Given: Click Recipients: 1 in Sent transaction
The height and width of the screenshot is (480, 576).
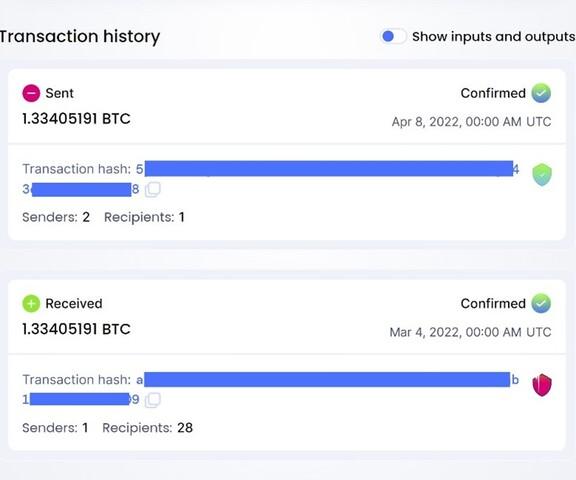Looking at the screenshot, I should 144,217.
